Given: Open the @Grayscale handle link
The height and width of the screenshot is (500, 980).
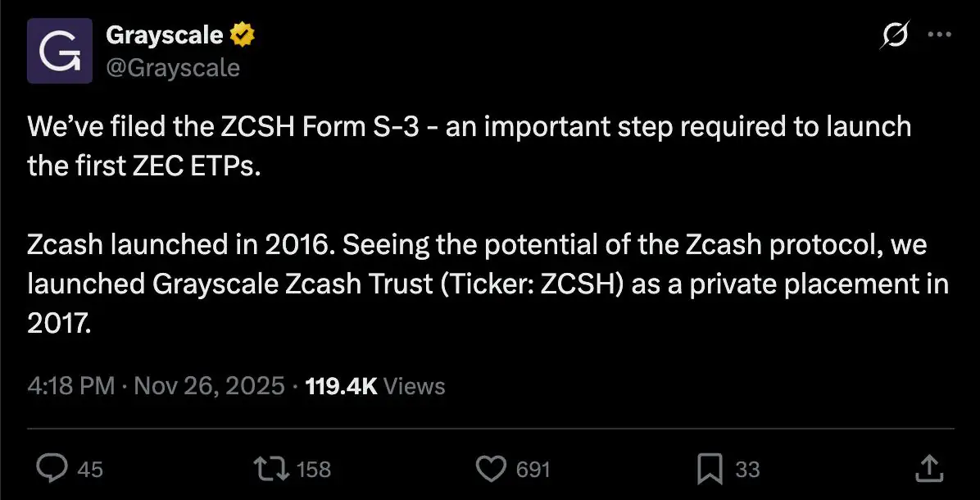Looking at the screenshot, I should click(x=173, y=67).
